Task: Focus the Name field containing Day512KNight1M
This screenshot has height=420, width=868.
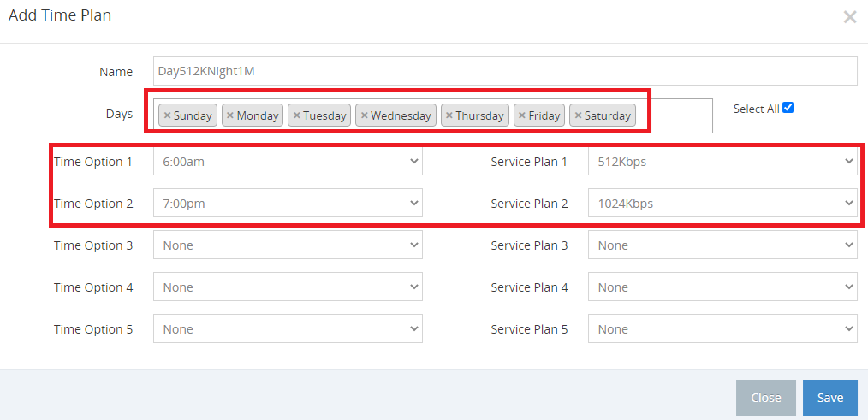Action: pyautogui.click(x=505, y=71)
